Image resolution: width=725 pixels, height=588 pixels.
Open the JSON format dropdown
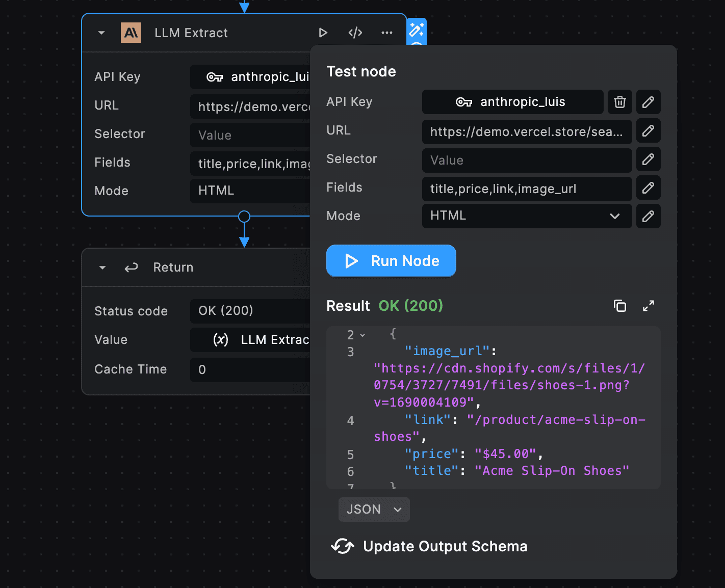click(374, 510)
